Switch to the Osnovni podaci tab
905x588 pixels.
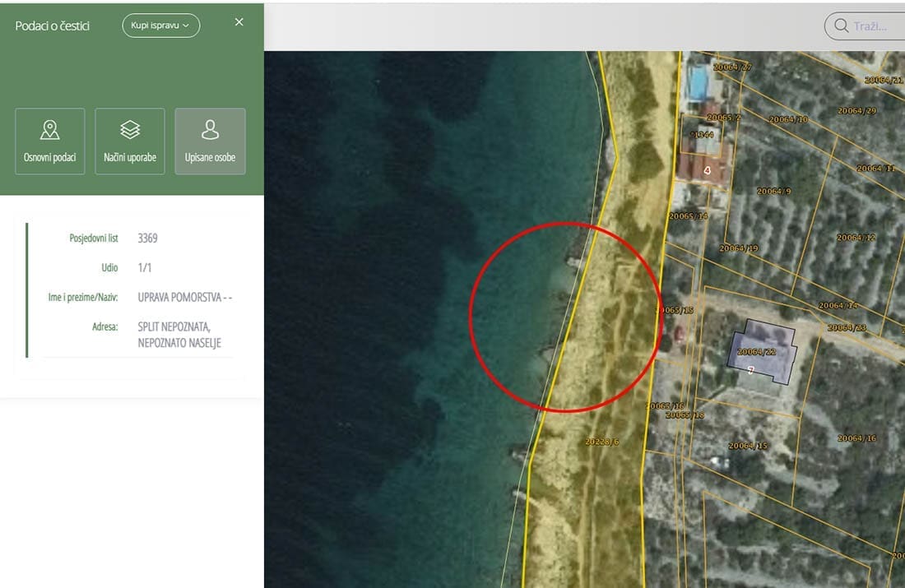coord(50,141)
